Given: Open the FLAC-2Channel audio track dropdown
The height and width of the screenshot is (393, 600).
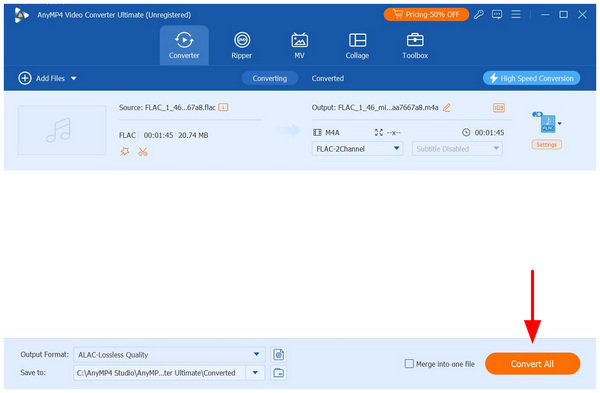Looking at the screenshot, I should [x=357, y=149].
